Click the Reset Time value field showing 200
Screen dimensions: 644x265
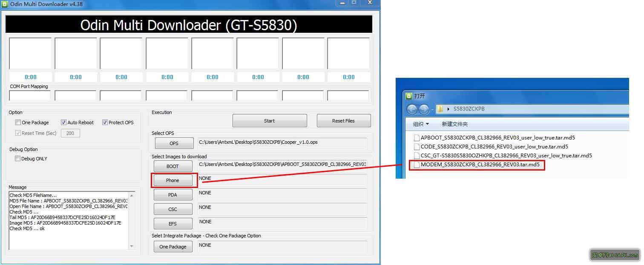tap(70, 133)
